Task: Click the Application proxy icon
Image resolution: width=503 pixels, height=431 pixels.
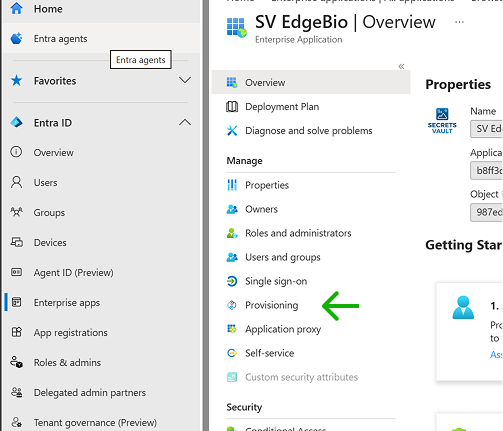Action: pos(232,329)
